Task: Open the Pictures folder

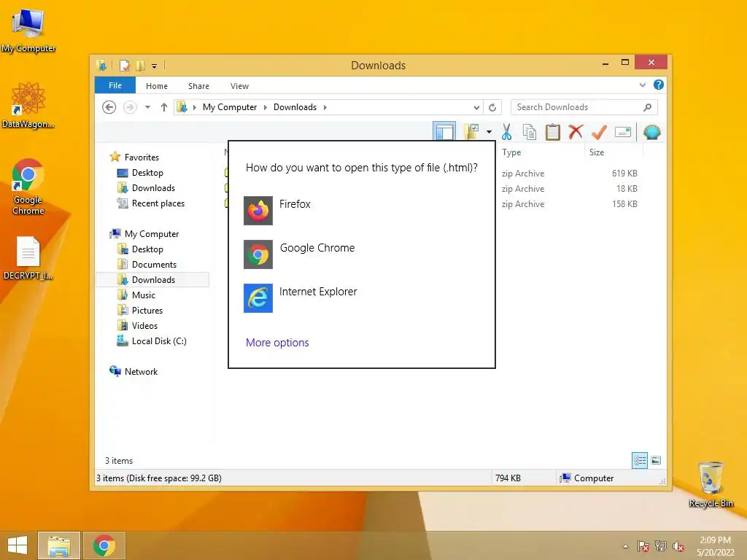Action: coord(147,311)
